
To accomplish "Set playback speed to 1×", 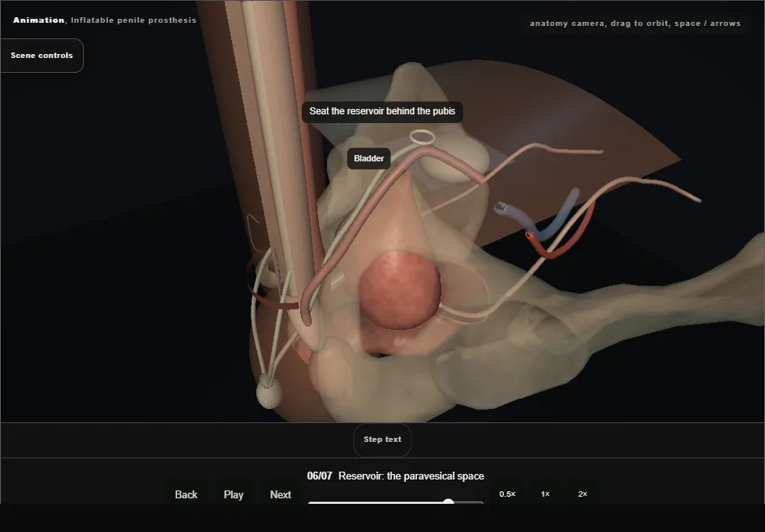I will pyautogui.click(x=546, y=494).
